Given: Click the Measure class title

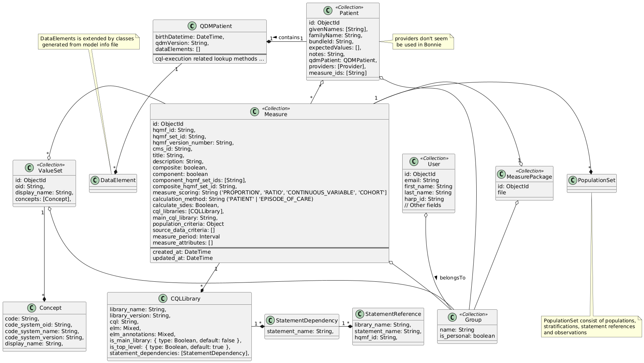Looking at the screenshot, I should coord(276,115).
